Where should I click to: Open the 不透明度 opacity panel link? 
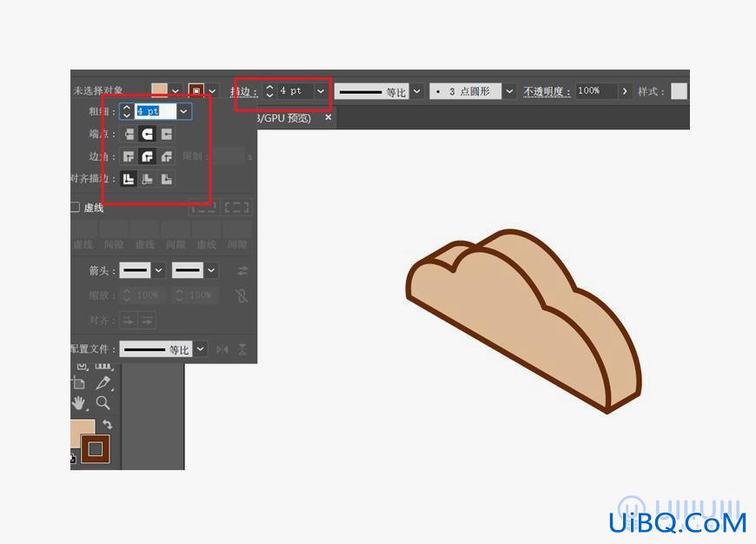point(547,91)
